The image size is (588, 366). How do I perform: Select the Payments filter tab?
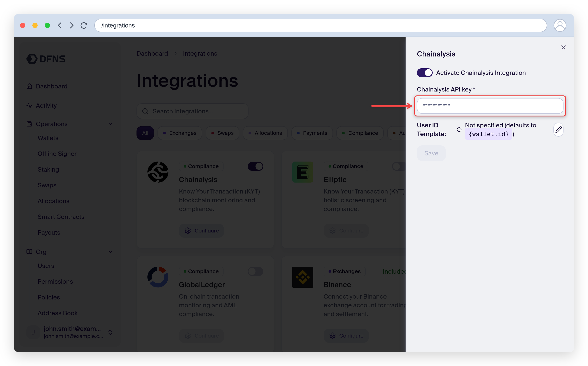312,133
